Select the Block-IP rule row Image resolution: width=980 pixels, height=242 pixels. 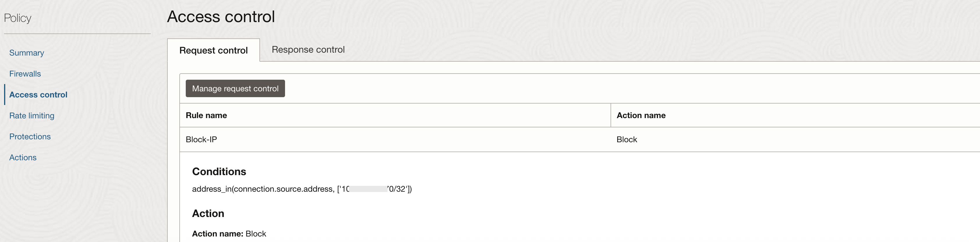tap(201, 139)
